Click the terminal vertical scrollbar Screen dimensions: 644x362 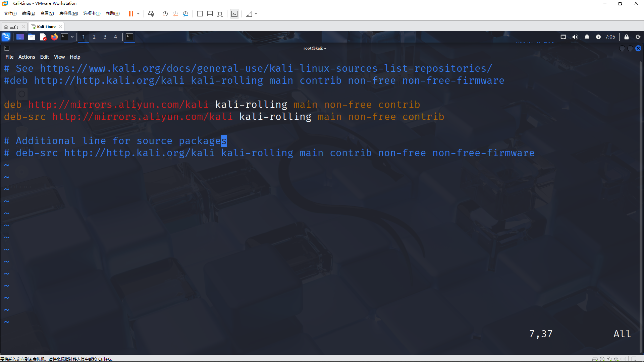coord(641,201)
